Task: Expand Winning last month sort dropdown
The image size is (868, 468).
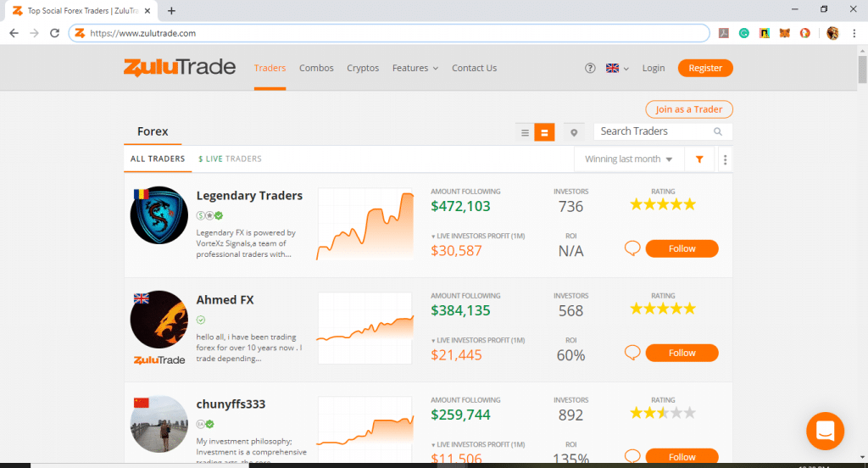Action: point(629,159)
